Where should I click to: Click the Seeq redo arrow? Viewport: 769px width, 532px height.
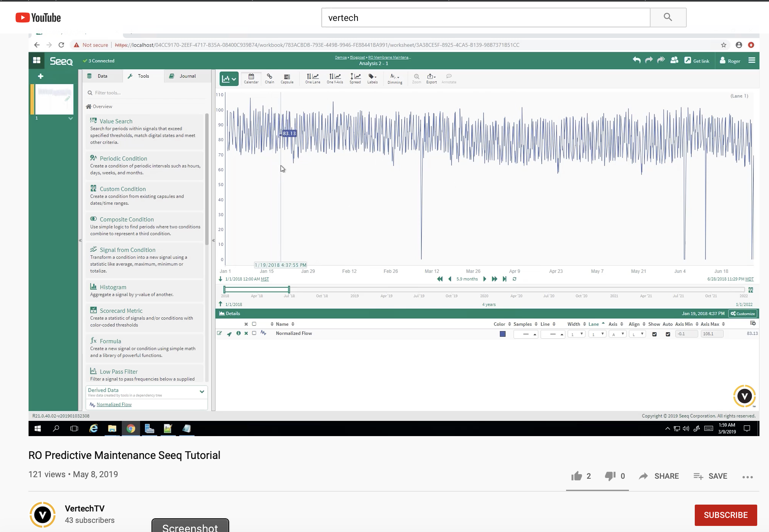649,60
